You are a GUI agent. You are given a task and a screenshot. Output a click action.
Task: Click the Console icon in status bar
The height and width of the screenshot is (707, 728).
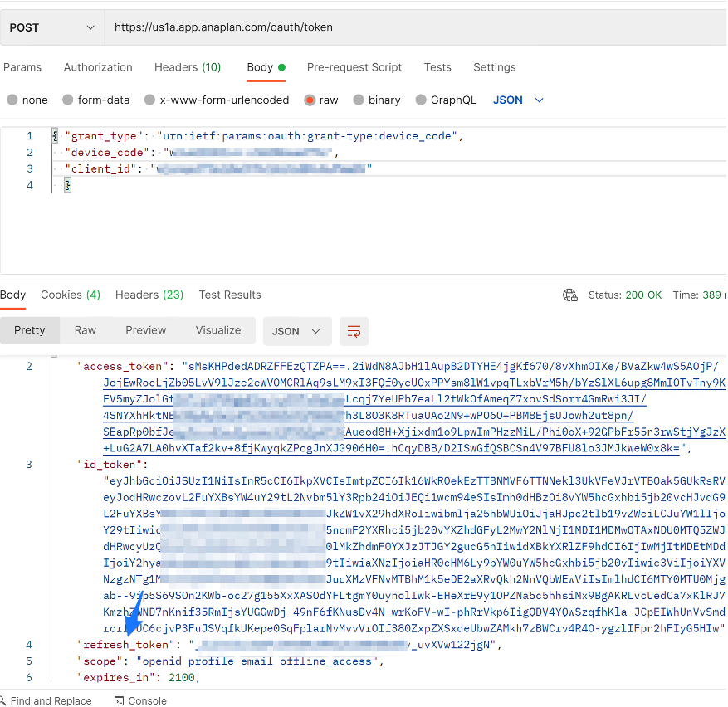click(x=120, y=700)
